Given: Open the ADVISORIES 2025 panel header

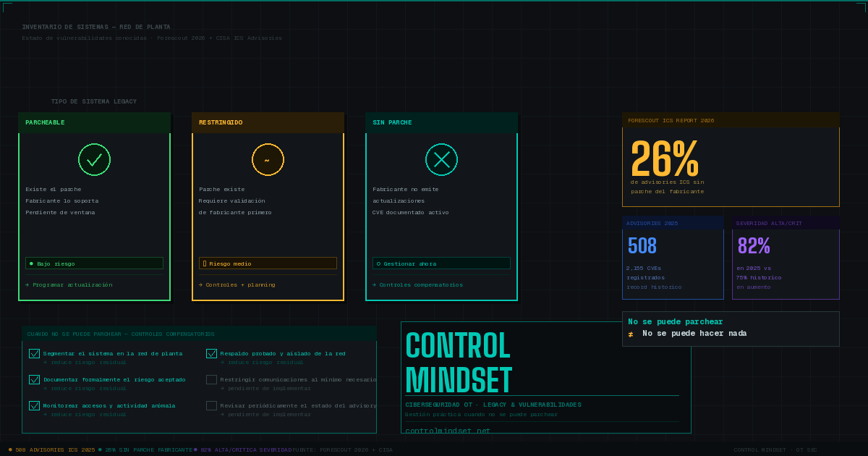Looking at the screenshot, I should tap(673, 223).
